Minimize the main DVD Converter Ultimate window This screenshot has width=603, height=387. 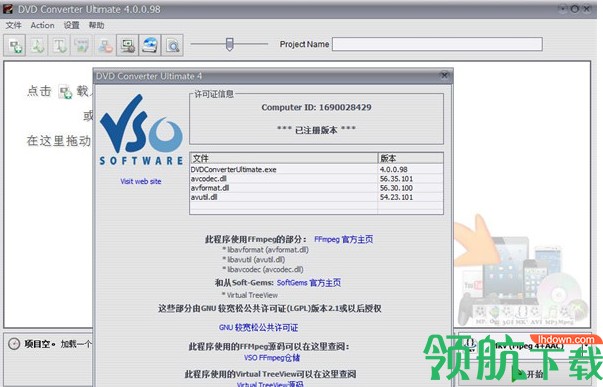click(563, 8)
